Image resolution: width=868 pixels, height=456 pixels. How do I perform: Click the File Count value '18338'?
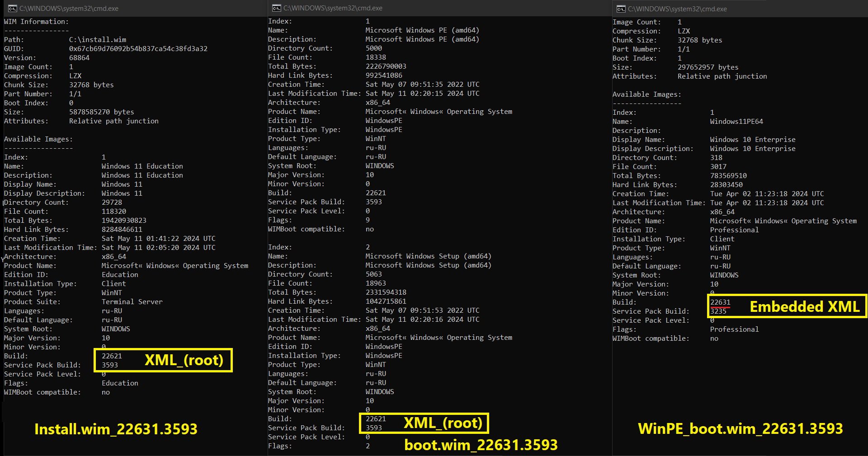[x=376, y=57]
